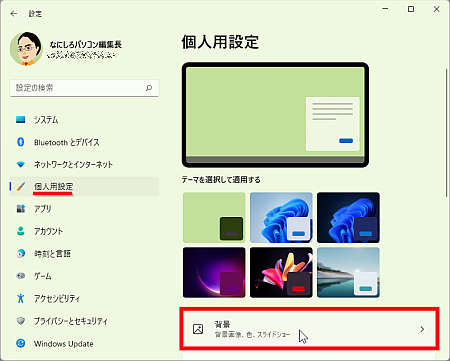Screen dimensions: 450x361
Task: Select 個人用設定 in the sidebar
Action: point(84,187)
